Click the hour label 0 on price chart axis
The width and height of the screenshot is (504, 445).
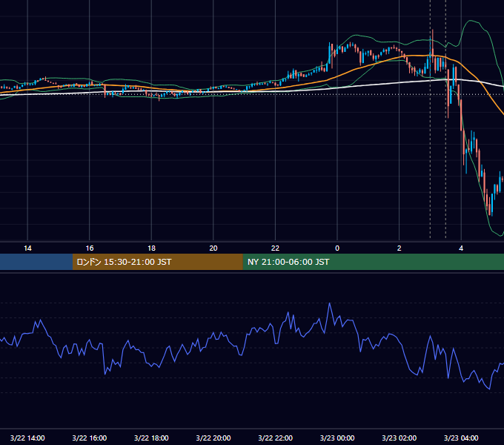point(337,248)
